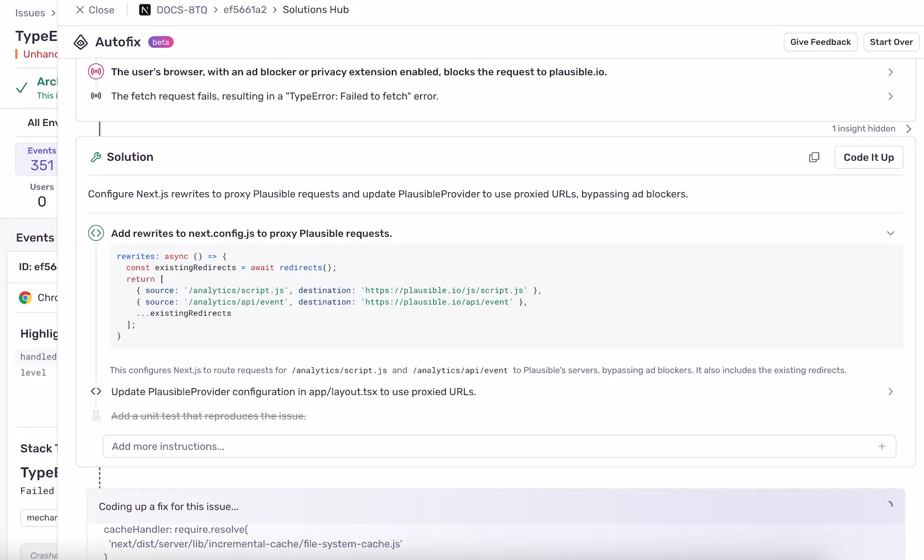Click the Start Over button
Viewport: 924px width, 560px height.
pos(891,42)
